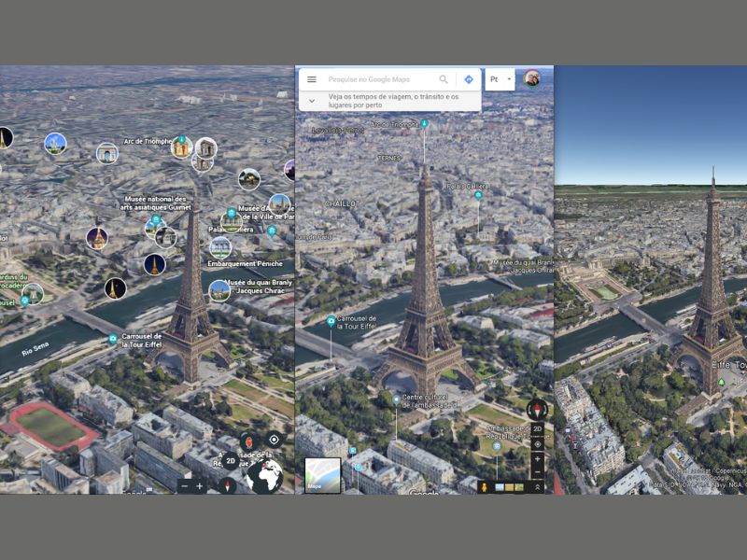Open the Pt language dropdown
The image size is (747, 560).
pos(500,79)
